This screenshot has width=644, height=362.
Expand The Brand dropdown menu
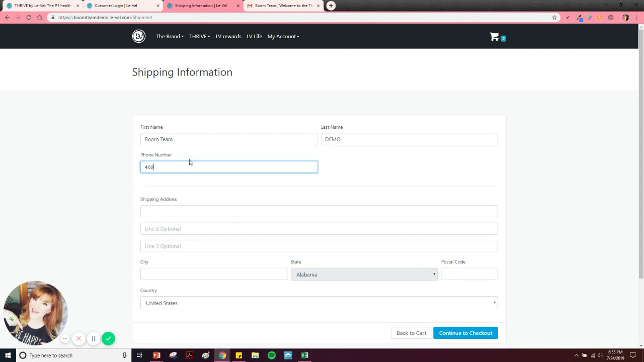(x=170, y=36)
